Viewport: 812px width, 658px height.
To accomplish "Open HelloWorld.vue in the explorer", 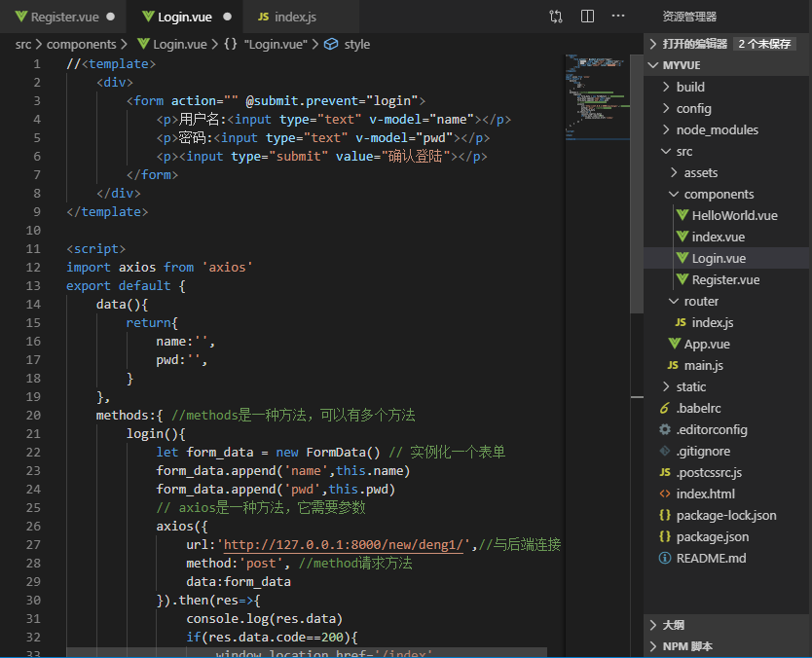I will [x=734, y=215].
